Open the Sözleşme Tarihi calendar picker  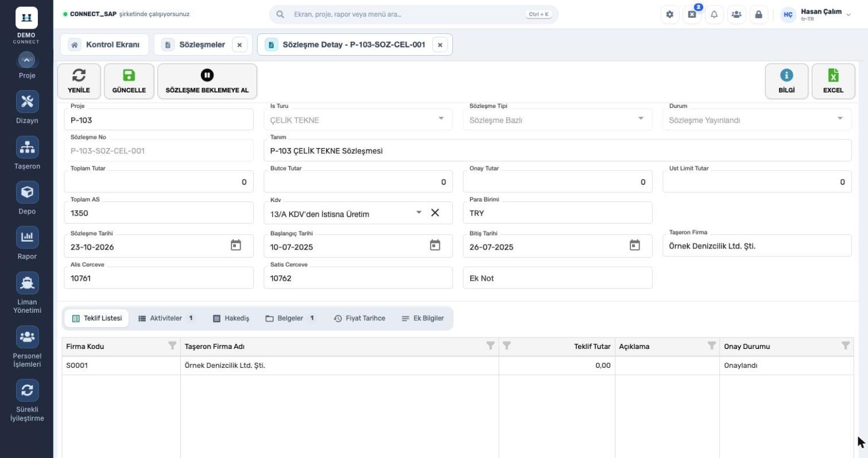pos(236,246)
